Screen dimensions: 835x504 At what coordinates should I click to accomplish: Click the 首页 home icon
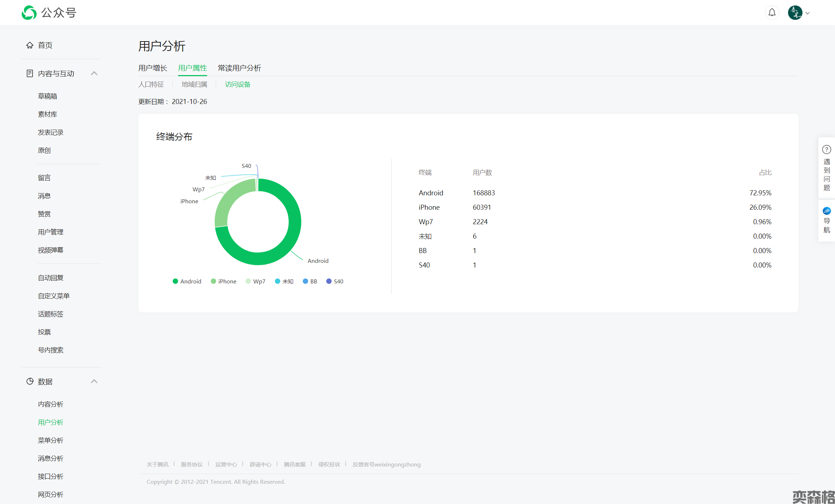point(30,45)
